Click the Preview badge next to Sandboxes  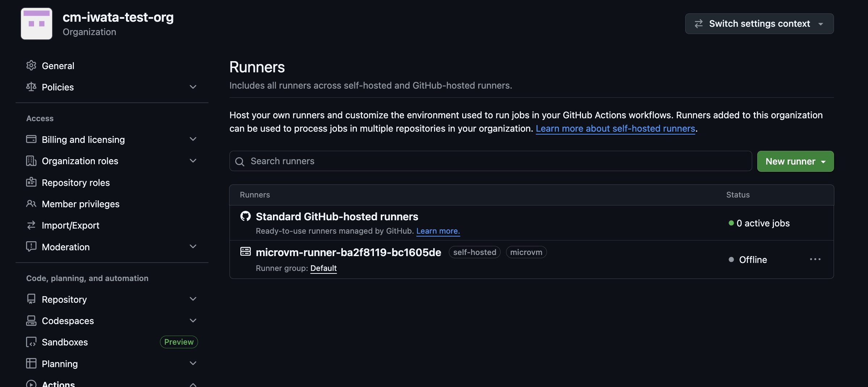coord(179,342)
